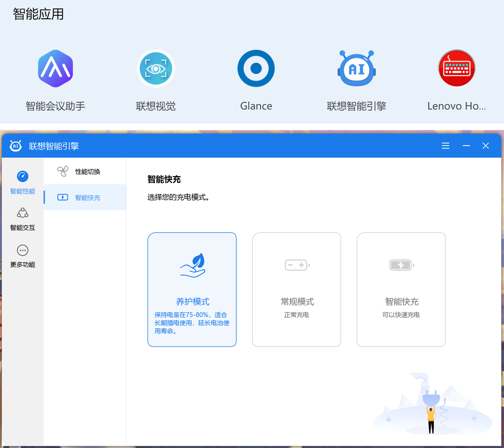Screen dimensions: 504x448
Task: Launch the 联想智能引擎 robot icon
Action: [x=356, y=68]
